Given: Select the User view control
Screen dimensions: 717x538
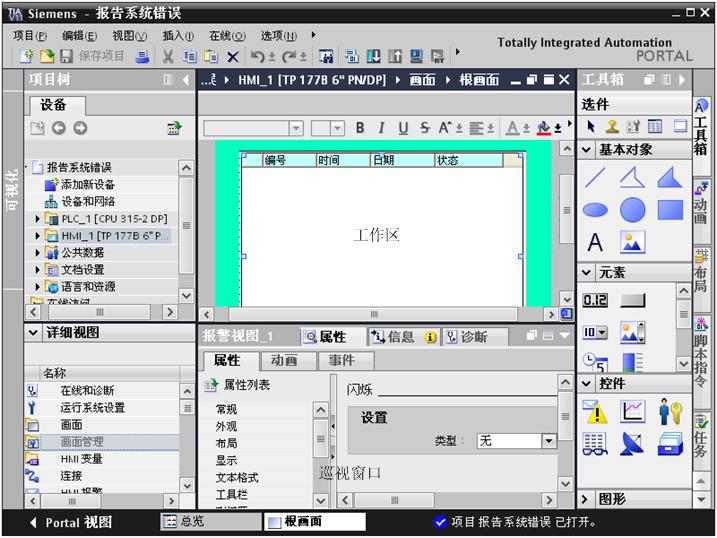Looking at the screenshot, I should pyautogui.click(x=670, y=411).
